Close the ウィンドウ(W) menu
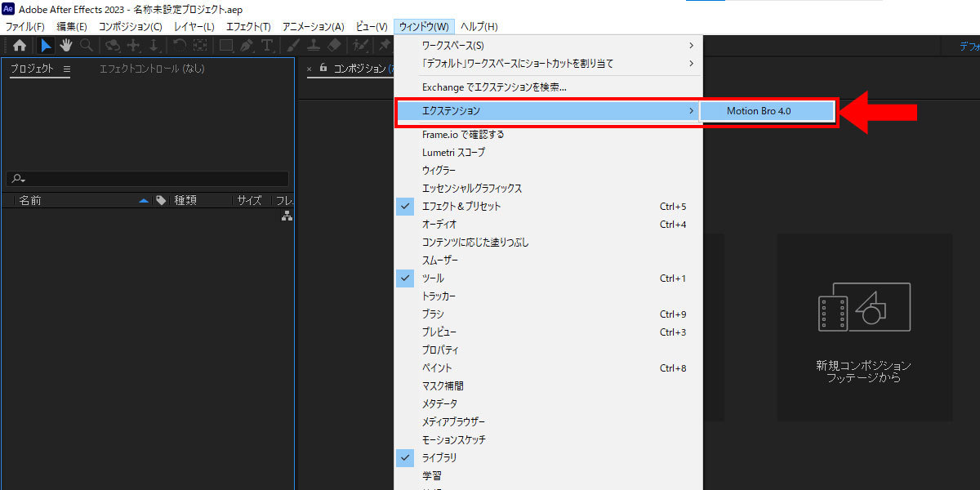The image size is (980, 490). click(x=424, y=27)
